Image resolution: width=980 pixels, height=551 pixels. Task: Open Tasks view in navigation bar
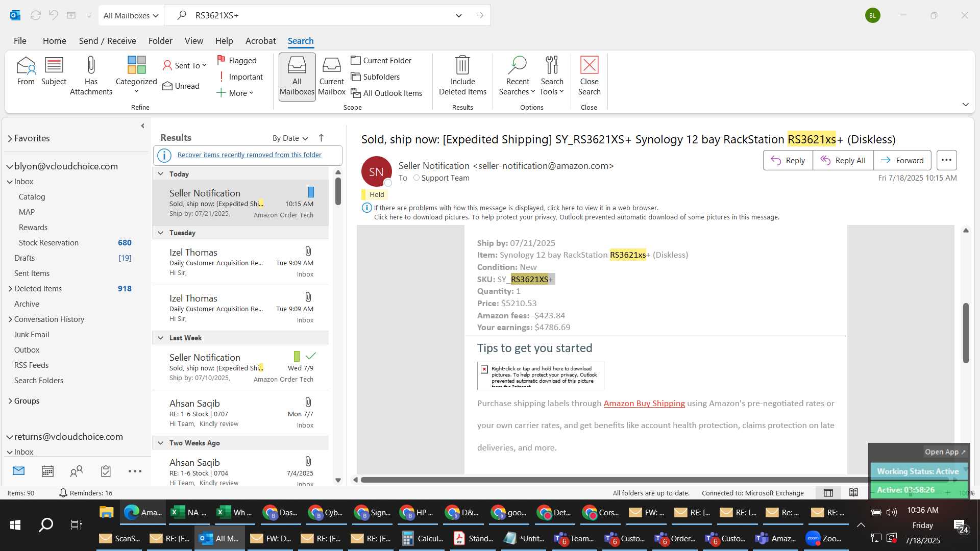click(x=106, y=471)
